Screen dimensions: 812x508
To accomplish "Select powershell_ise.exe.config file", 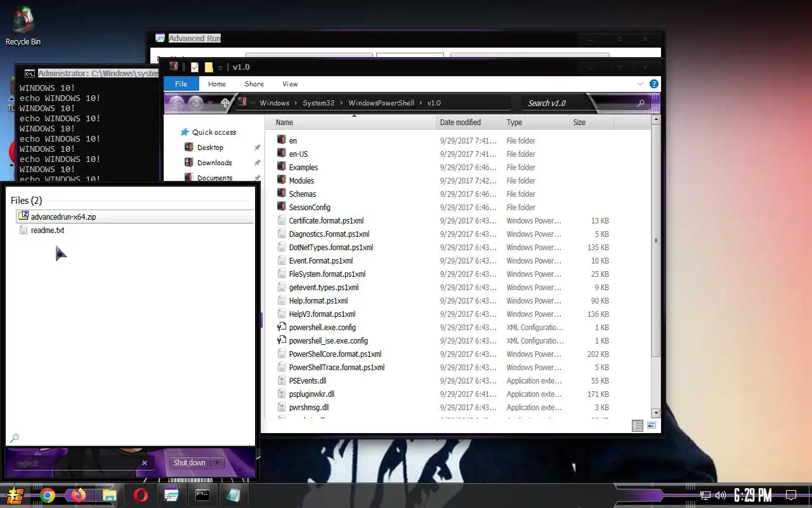I will [x=328, y=340].
